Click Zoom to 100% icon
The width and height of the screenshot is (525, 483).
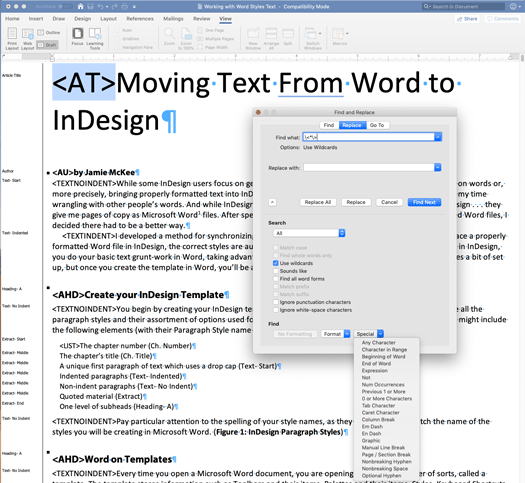(186, 38)
